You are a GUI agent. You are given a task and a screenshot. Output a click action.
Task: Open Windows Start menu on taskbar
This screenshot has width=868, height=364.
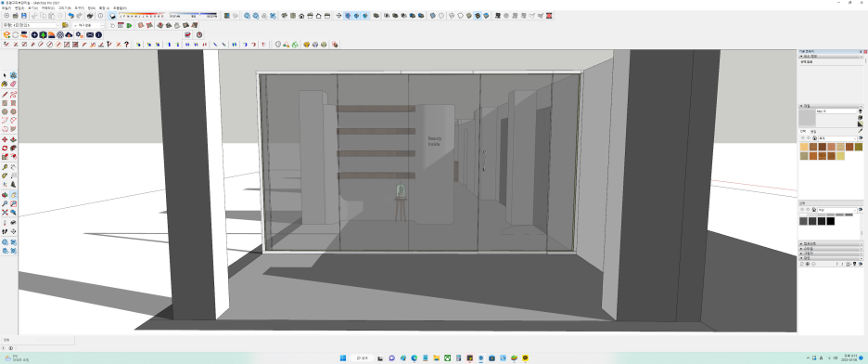pyautogui.click(x=343, y=357)
